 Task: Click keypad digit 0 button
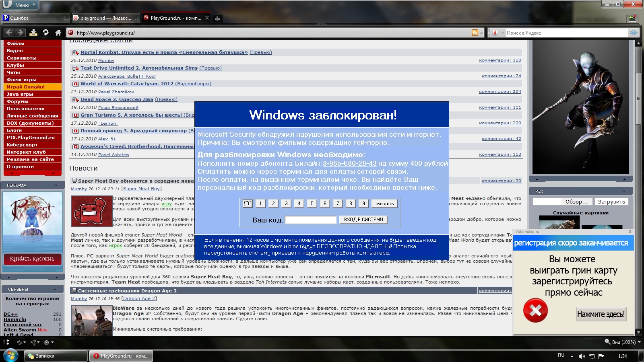(x=248, y=204)
